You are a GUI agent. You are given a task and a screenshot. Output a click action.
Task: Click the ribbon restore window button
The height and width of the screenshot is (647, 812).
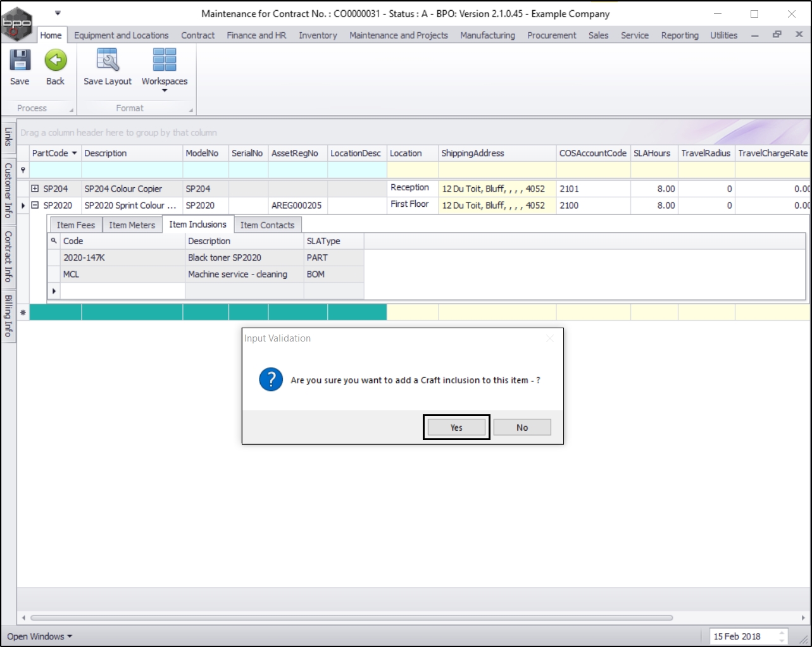pos(777,35)
